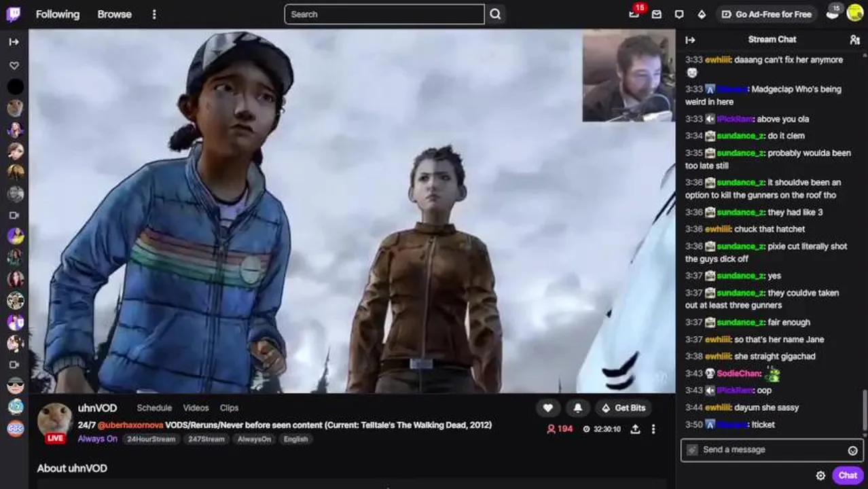Open the Schedule tab of uhnVOD
Image resolution: width=868 pixels, height=489 pixels.
coord(154,407)
